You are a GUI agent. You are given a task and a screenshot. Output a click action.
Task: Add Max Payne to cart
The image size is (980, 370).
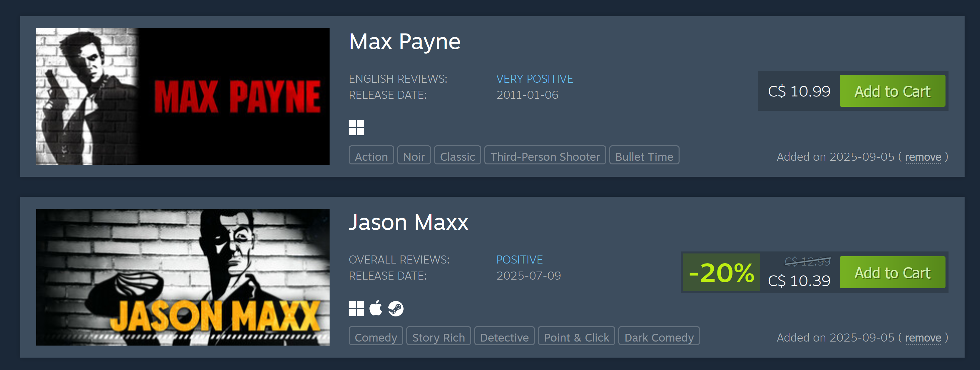click(x=892, y=91)
